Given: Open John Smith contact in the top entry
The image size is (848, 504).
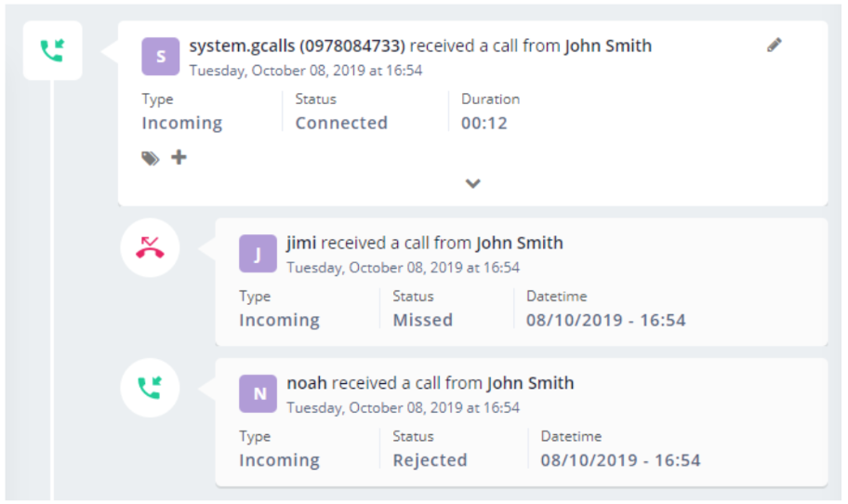Looking at the screenshot, I should [x=608, y=46].
